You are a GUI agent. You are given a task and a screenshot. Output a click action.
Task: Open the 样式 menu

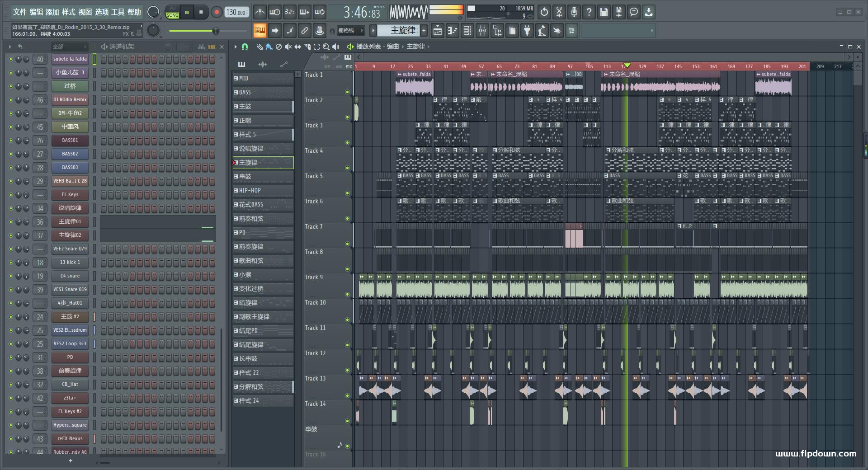tap(69, 12)
